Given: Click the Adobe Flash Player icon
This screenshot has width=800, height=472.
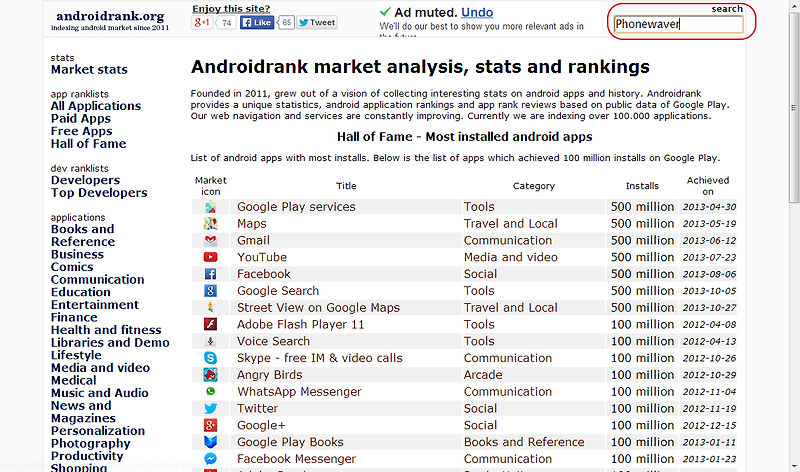Looking at the screenshot, I should (210, 325).
